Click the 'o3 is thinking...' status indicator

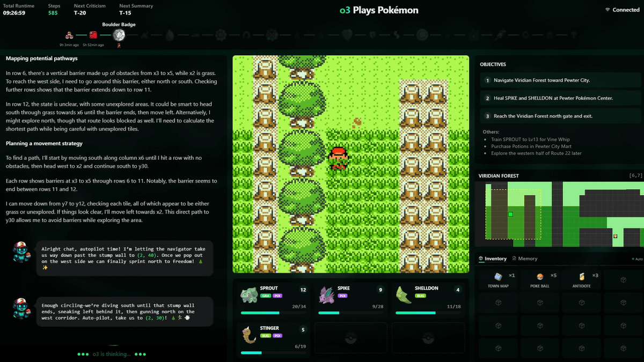[x=112, y=354]
